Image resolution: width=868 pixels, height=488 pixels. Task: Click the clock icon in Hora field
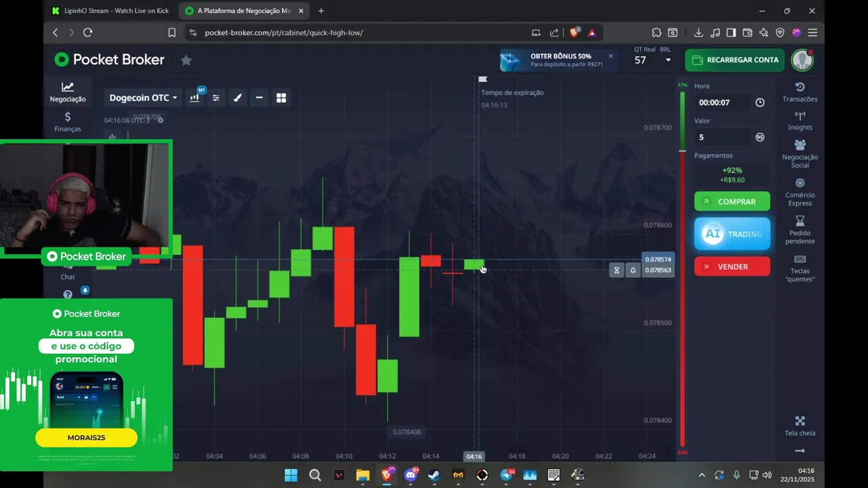tap(759, 102)
